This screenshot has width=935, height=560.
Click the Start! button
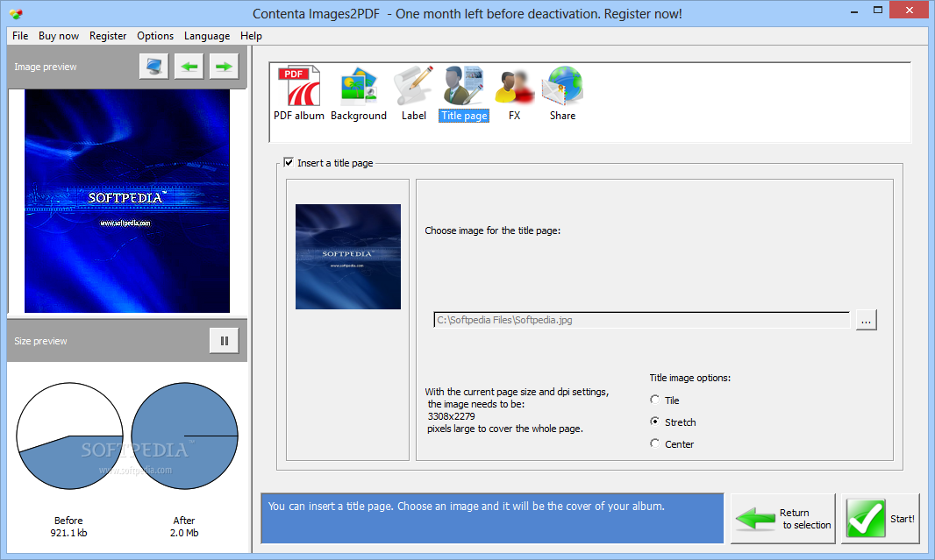click(x=880, y=518)
